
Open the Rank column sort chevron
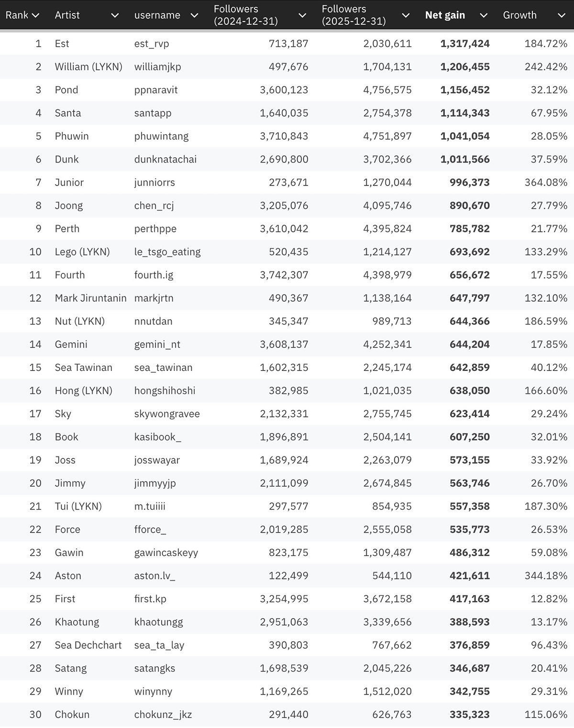click(x=35, y=15)
